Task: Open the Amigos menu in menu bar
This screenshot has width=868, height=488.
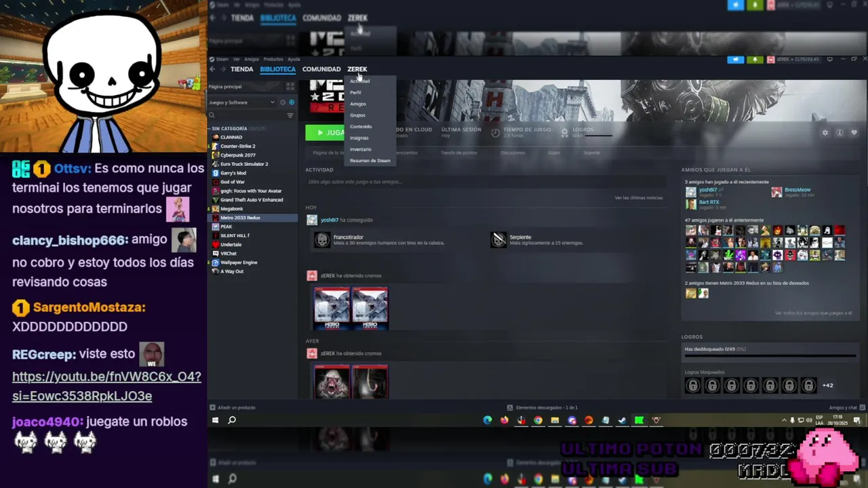Action: [x=252, y=59]
